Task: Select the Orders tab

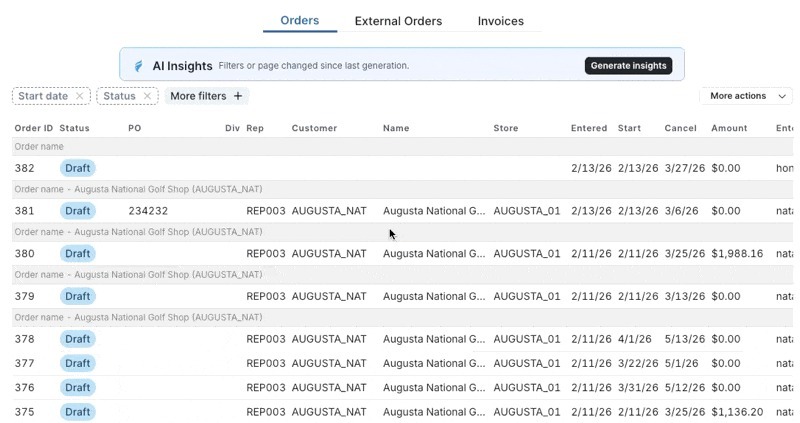Action: [300, 21]
